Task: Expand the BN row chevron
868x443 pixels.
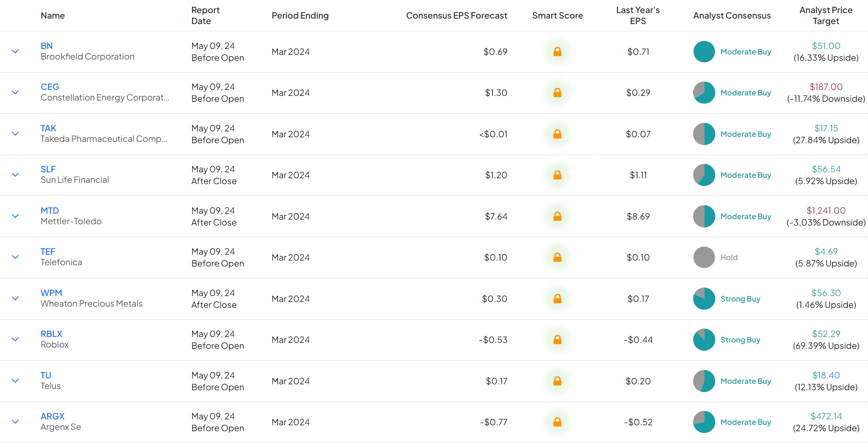Action: 15,52
